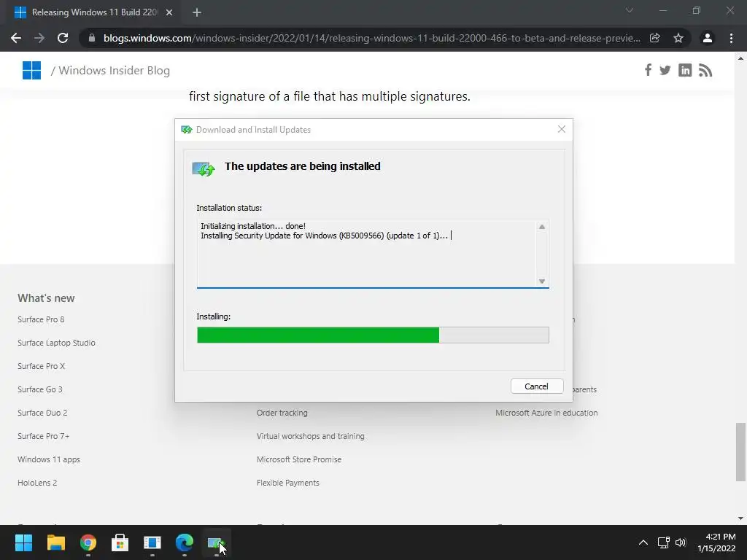Screen dimensions: 747x560
Task: Open the Facebook share icon
Action: 648,70
